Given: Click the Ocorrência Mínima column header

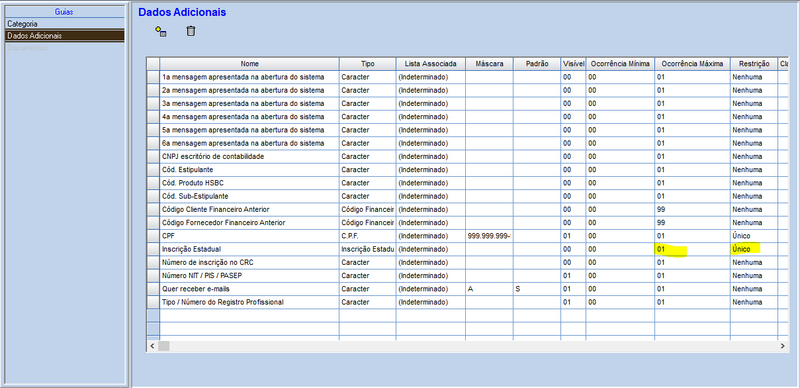Looking at the screenshot, I should (620, 64).
